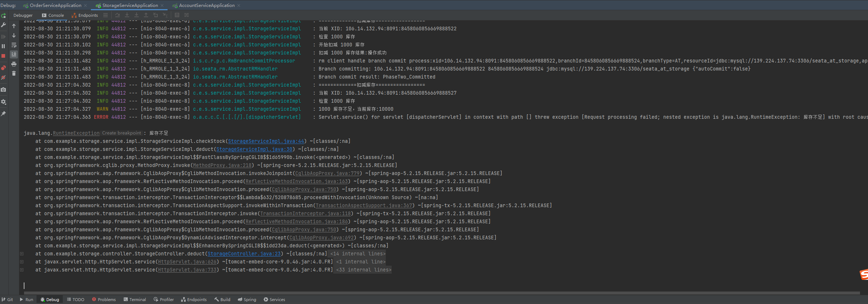Click the Resume Program icon

pyautogui.click(x=3, y=37)
